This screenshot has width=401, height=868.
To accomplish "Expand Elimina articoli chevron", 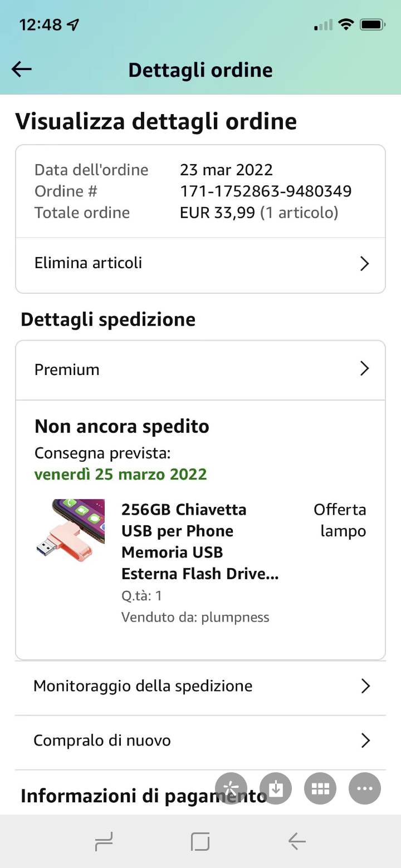I will 365,263.
